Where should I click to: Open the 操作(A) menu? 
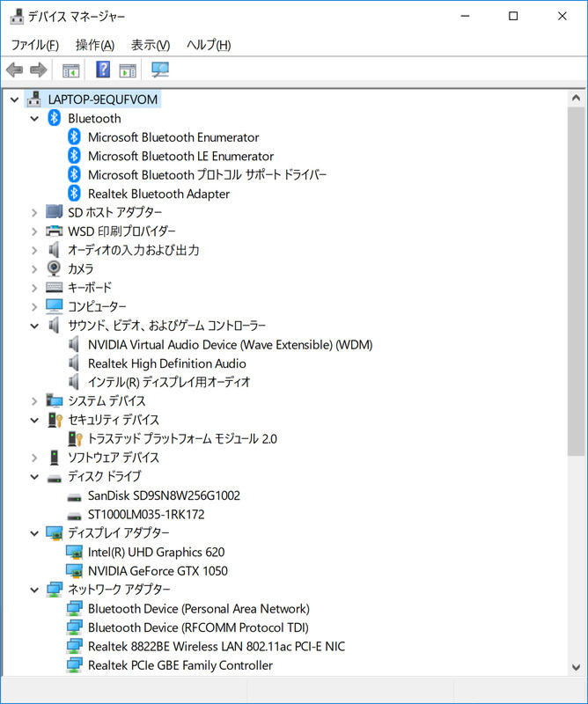pos(95,45)
